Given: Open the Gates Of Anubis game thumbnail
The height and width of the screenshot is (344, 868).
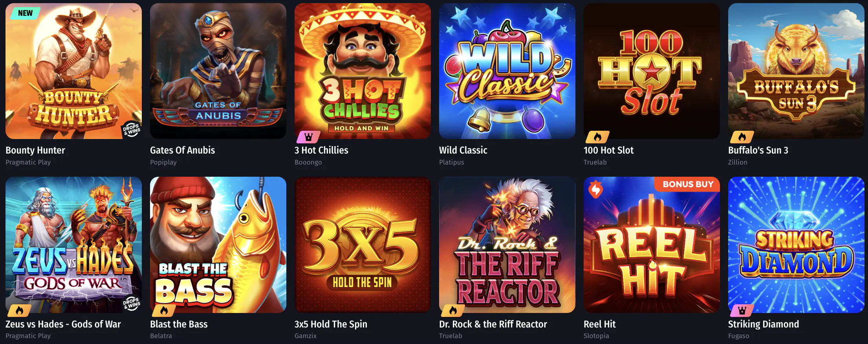Looking at the screenshot, I should (218, 71).
